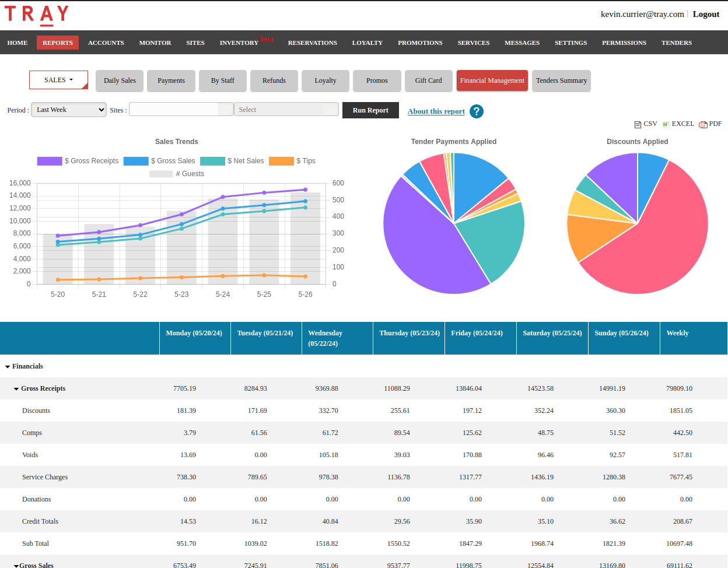Viewport: 728px width, 568px height.
Task: Export report using the EXCEL icon
Action: 666,124
